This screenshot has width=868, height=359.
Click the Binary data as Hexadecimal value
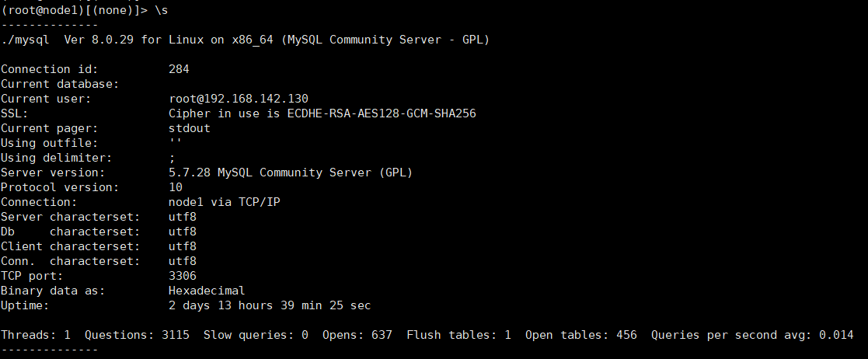pyautogui.click(x=206, y=291)
